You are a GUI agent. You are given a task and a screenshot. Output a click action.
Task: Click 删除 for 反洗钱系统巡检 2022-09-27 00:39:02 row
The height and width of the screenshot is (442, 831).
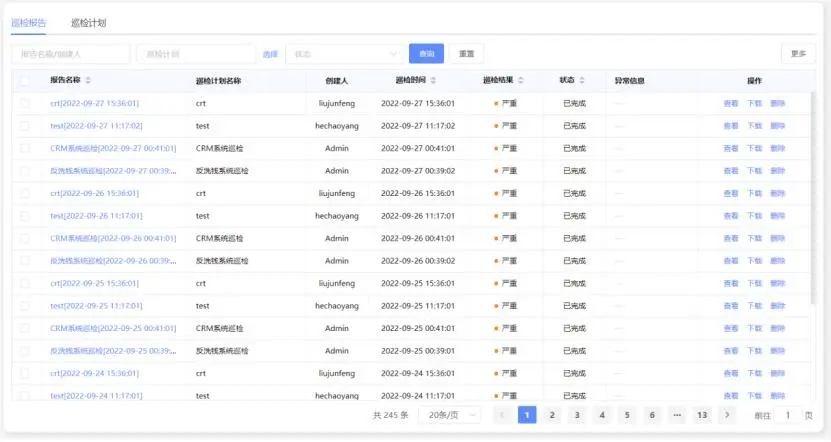click(777, 171)
